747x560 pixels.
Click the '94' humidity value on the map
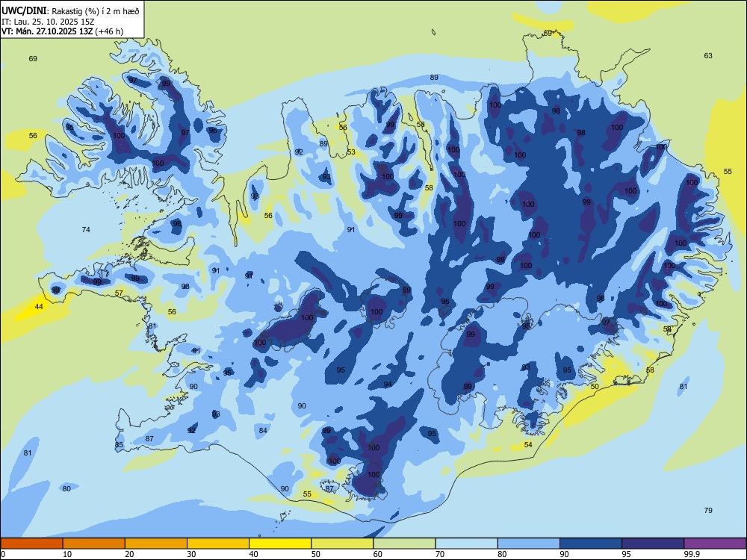[x=388, y=385]
